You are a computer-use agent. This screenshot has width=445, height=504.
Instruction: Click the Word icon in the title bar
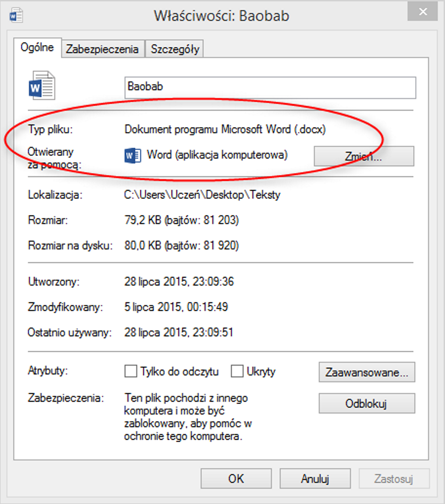16,15
